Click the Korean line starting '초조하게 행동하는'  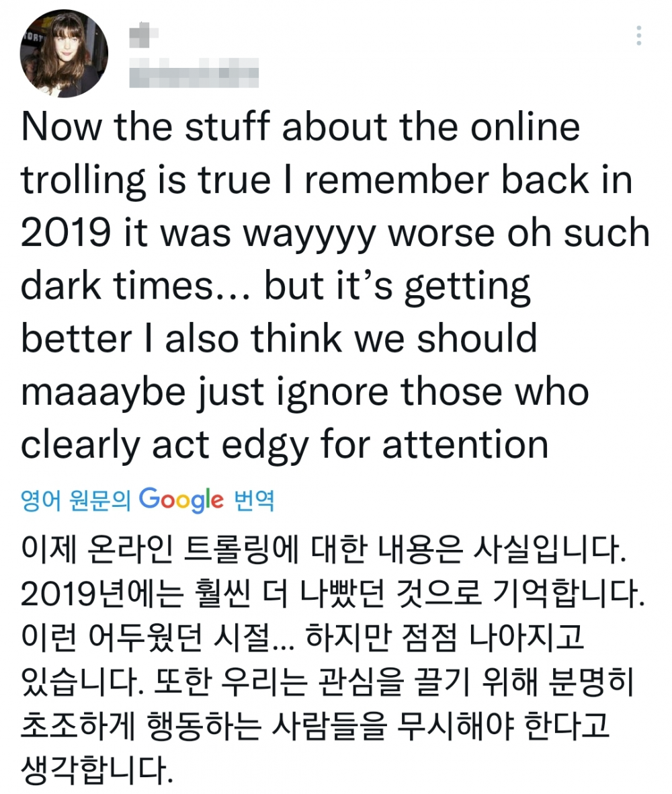tap(314, 725)
